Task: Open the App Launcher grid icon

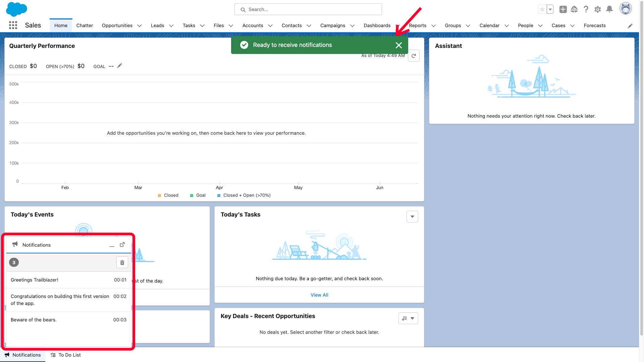Action: pyautogui.click(x=13, y=25)
